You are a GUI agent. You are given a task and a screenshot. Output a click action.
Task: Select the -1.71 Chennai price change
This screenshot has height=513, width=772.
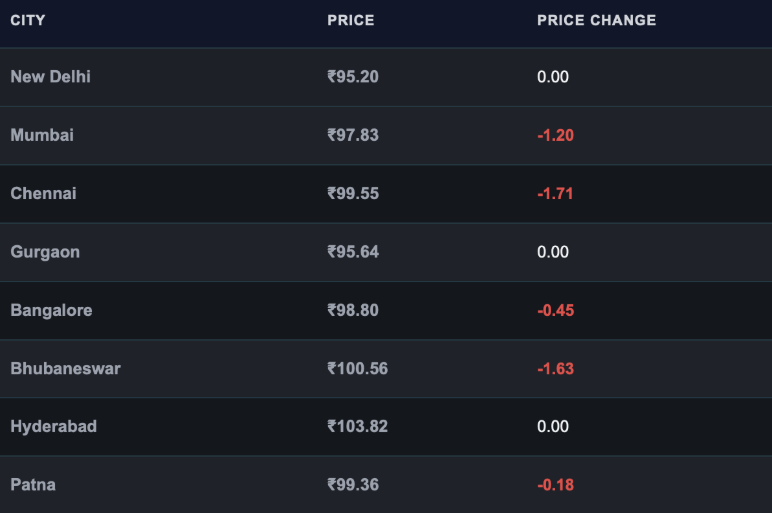click(x=555, y=193)
